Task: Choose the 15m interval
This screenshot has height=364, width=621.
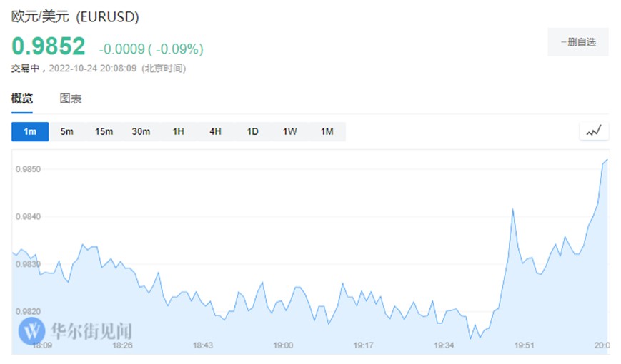Action: [x=104, y=131]
